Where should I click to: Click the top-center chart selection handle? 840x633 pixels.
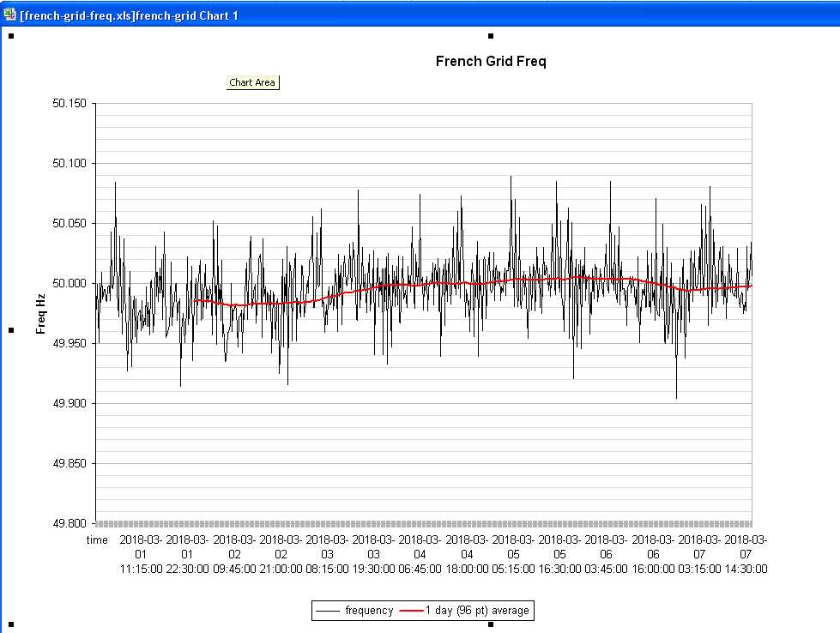(491, 36)
